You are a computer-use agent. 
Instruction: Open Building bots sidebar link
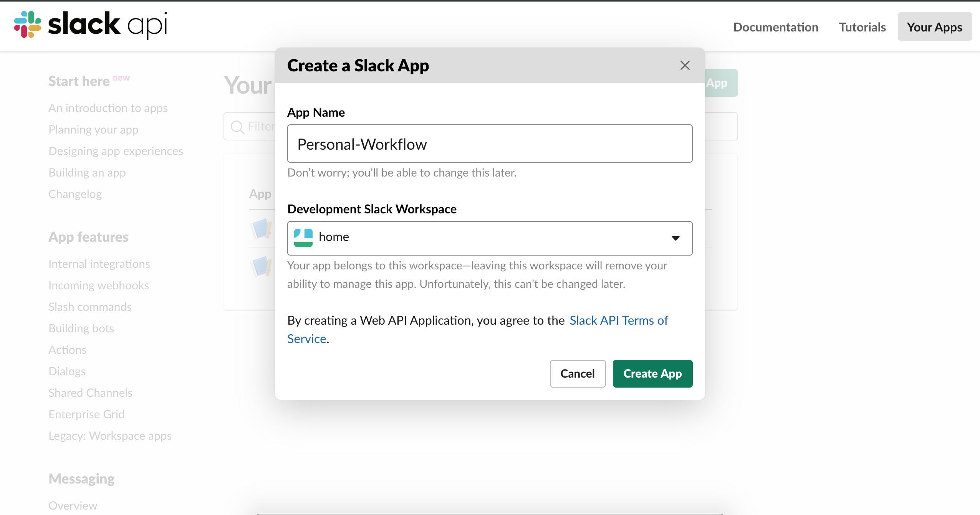pos(81,328)
